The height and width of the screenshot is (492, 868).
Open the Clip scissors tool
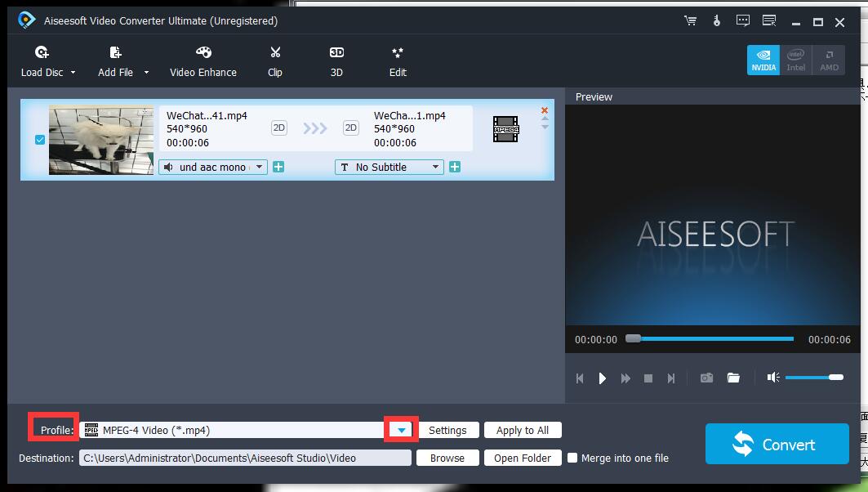coord(275,61)
